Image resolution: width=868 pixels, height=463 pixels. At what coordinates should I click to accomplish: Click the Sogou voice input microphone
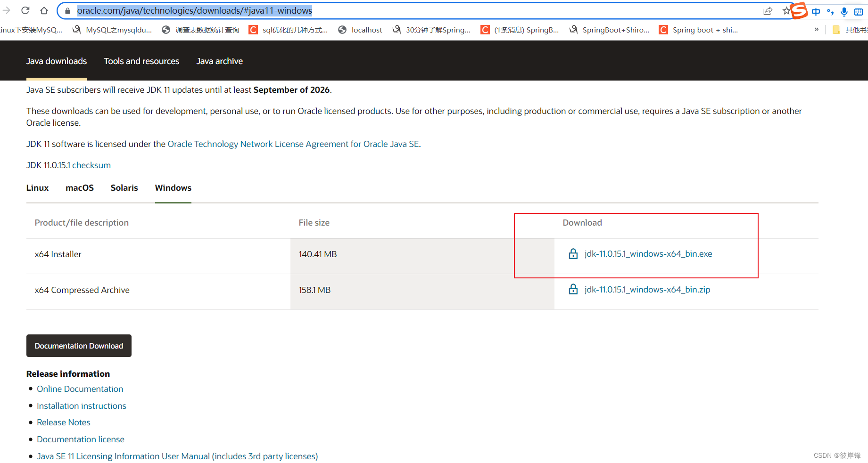(x=844, y=12)
